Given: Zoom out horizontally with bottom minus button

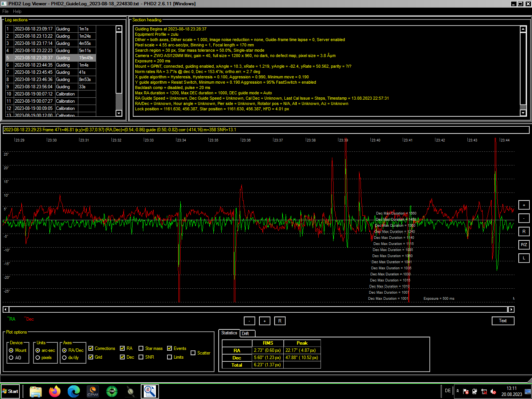Looking at the screenshot, I should [249, 321].
